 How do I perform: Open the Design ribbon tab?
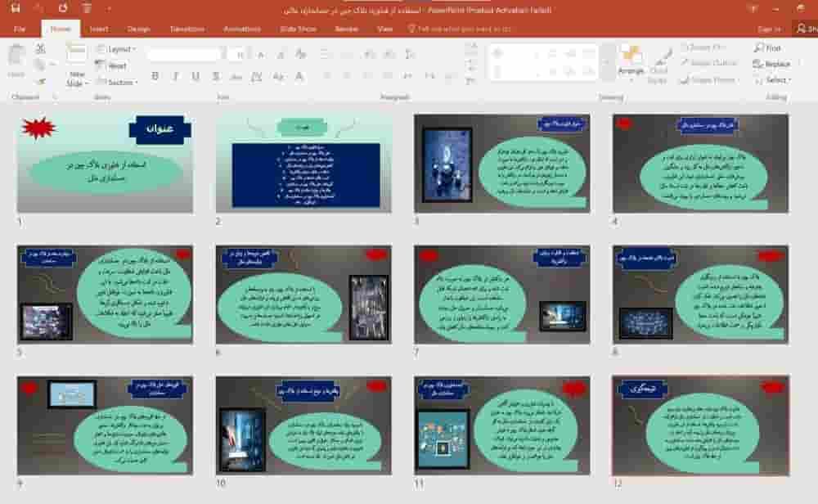click(x=138, y=29)
